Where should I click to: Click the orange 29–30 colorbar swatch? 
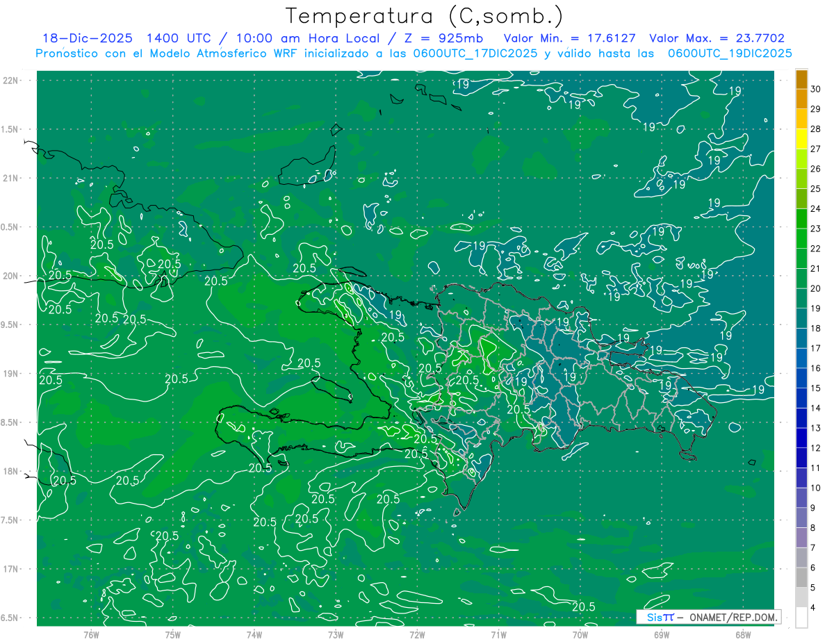[801, 99]
